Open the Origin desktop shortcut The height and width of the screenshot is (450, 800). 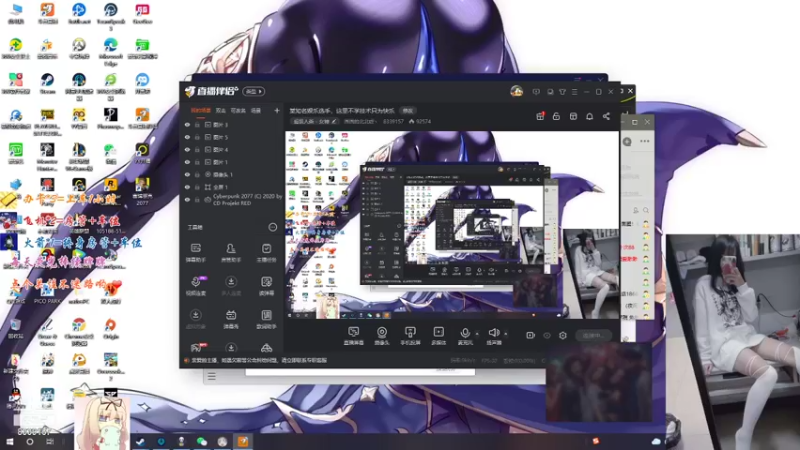pos(110,329)
